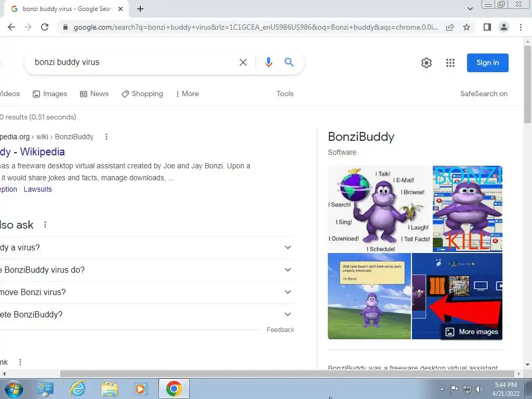Click the padlock site info icon

[x=65, y=27]
